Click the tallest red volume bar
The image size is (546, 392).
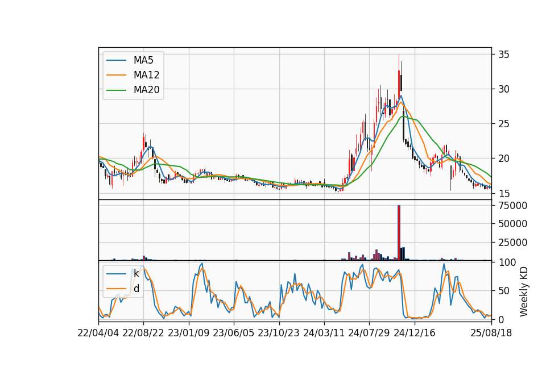tap(399, 233)
